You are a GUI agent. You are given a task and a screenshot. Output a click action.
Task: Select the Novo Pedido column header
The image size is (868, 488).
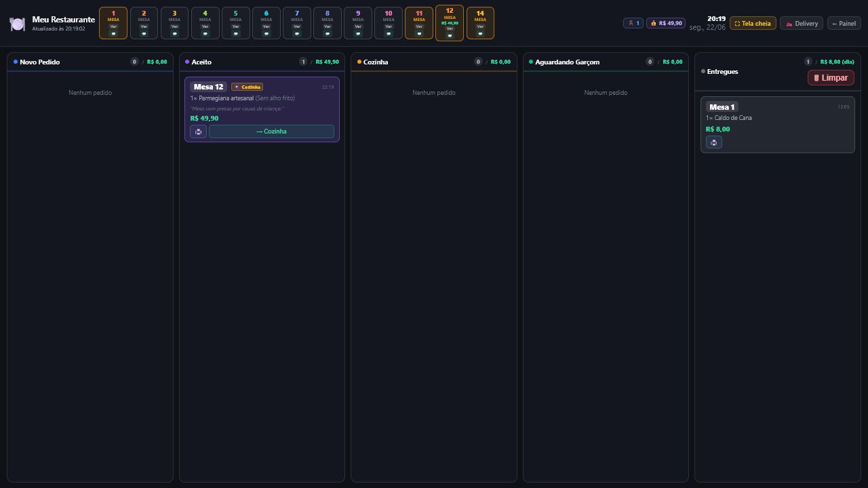[x=90, y=62]
